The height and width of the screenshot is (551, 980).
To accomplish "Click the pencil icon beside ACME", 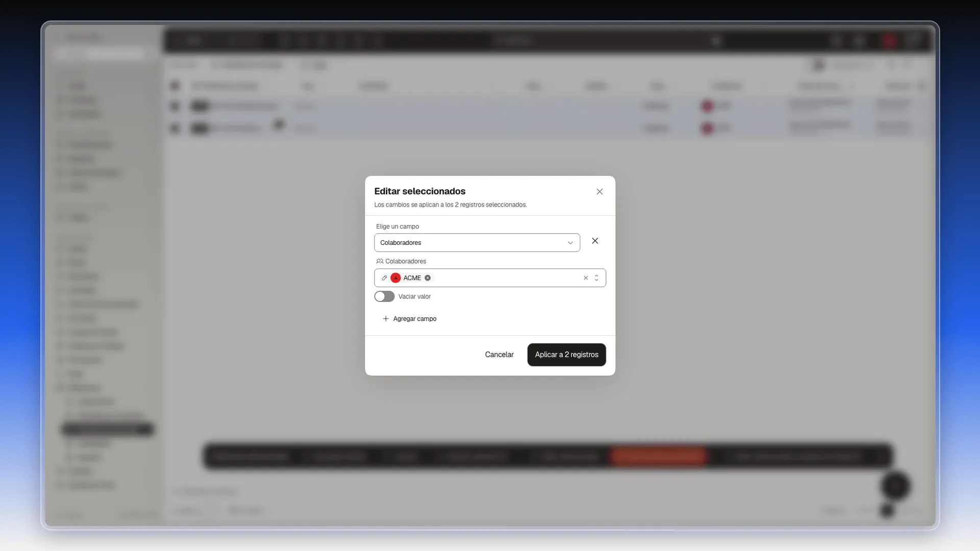I will click(x=384, y=278).
